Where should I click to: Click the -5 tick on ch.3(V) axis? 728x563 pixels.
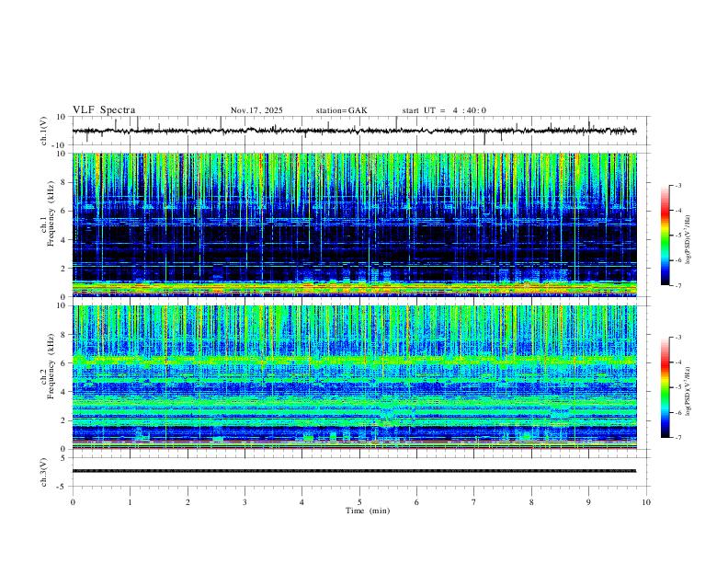[x=62, y=487]
